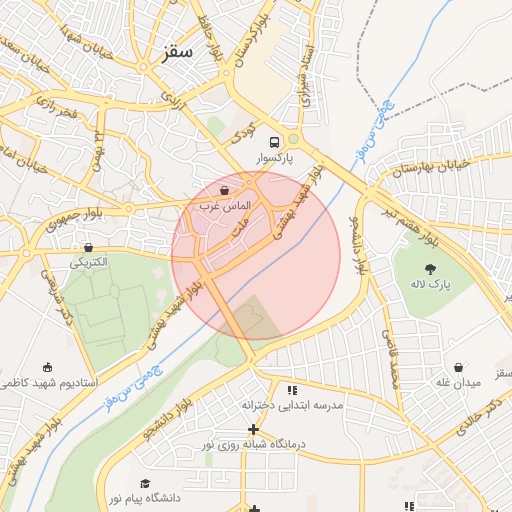Click the Parksavar bus station icon

[274, 142]
